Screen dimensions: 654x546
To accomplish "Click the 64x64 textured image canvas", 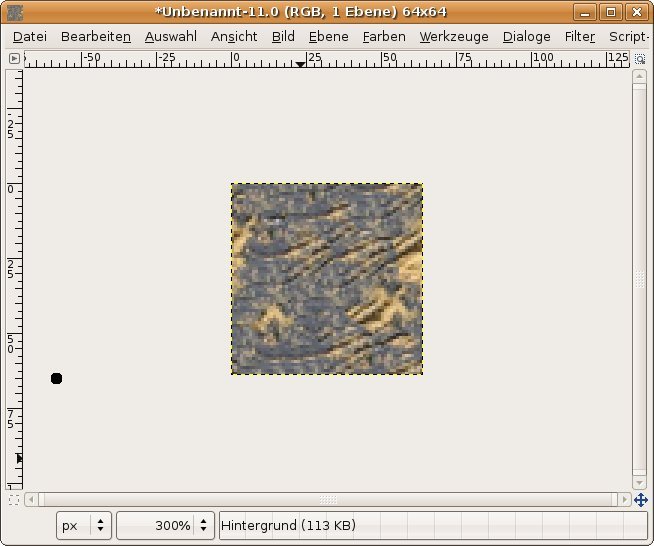I will tap(327, 279).
